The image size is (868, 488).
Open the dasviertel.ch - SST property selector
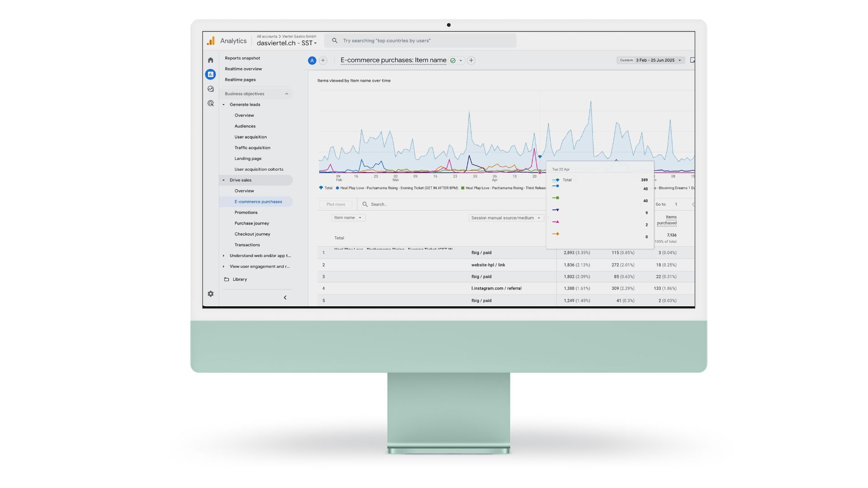[287, 43]
